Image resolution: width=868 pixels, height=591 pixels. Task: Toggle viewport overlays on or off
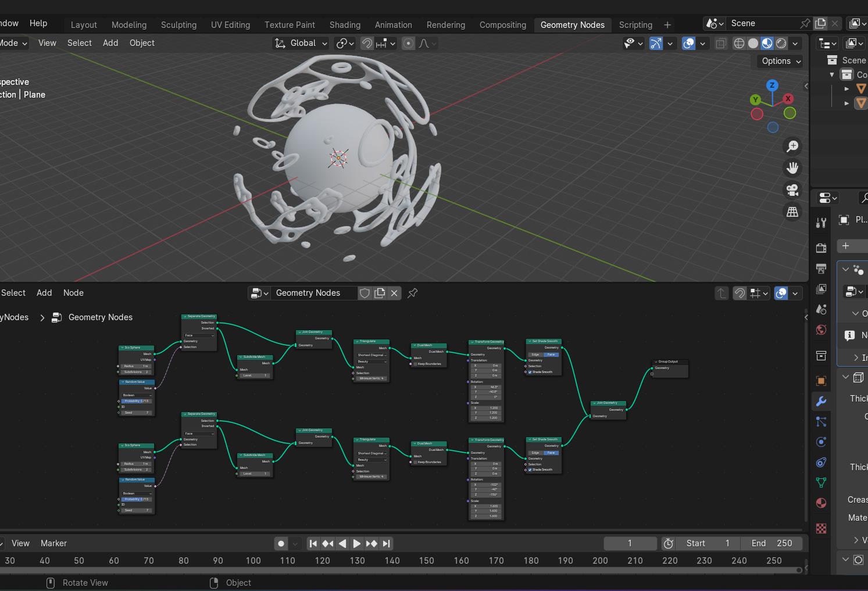tap(688, 43)
